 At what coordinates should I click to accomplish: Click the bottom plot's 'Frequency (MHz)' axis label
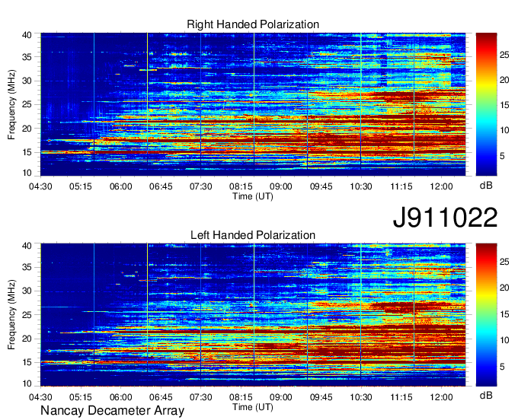(x=11, y=315)
